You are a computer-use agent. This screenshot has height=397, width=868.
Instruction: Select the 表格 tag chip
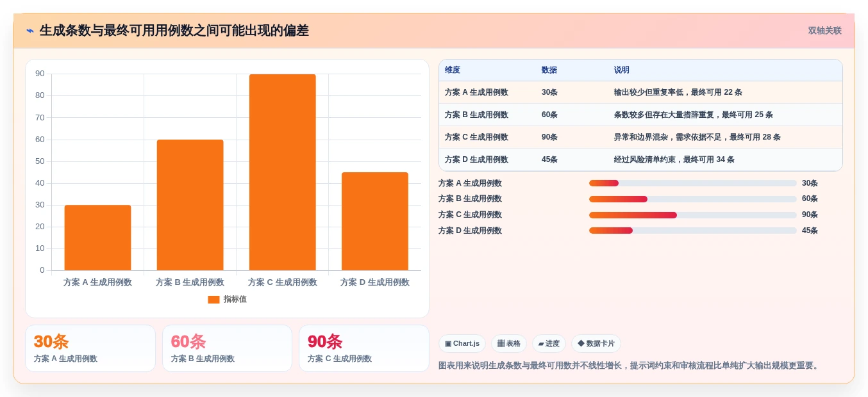coord(509,344)
